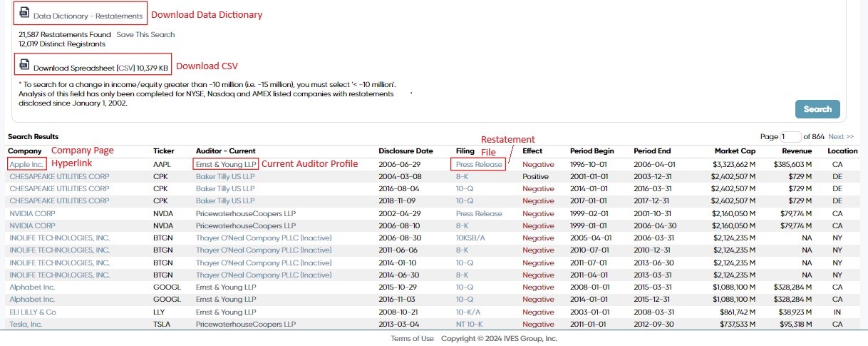Open PricewaterhouseCoopers LLP in Tesla row
The width and height of the screenshot is (868, 346).
point(245,324)
